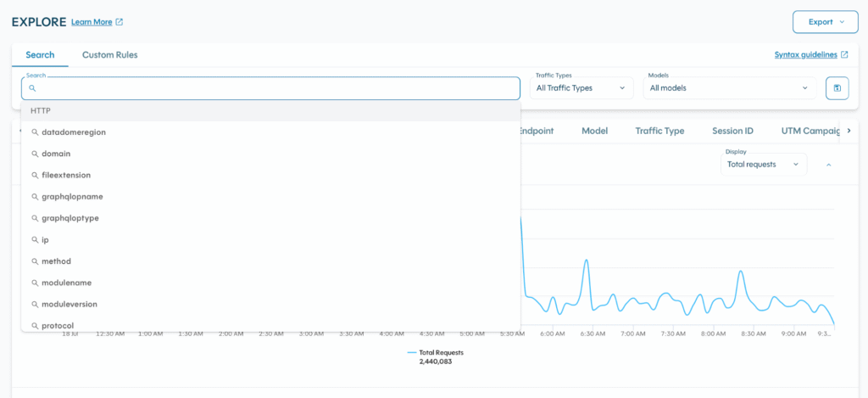
Task: Select the Traffic Type tab
Action: pyautogui.click(x=659, y=131)
